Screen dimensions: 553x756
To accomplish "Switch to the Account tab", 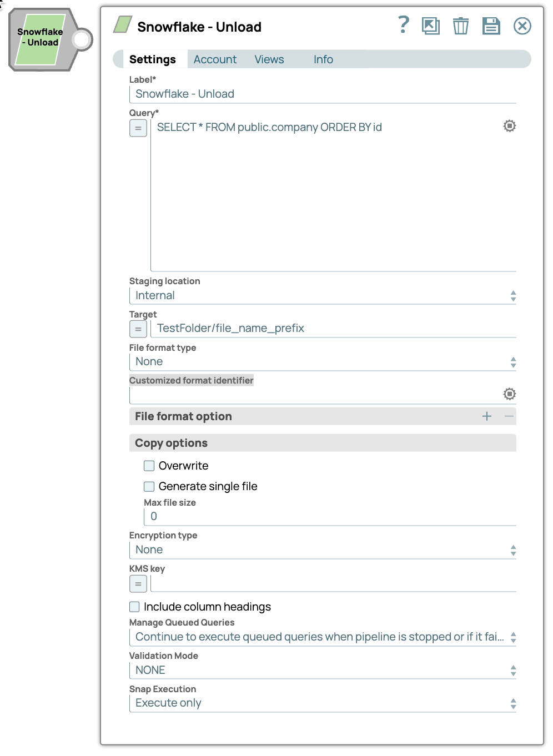I will [x=215, y=59].
